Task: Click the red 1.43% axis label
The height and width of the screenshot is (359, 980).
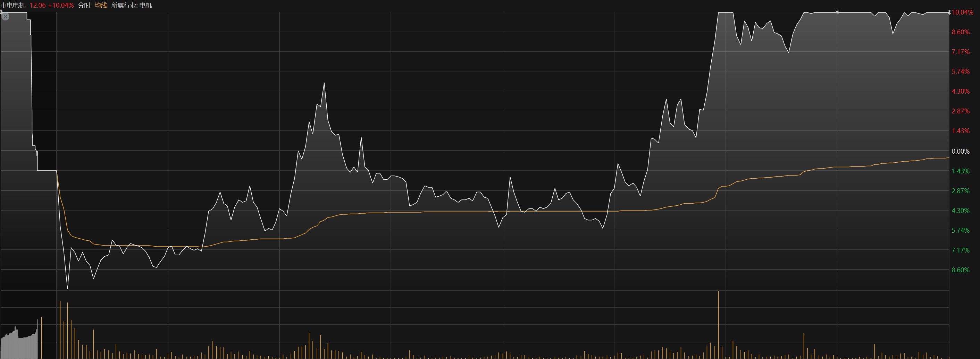Action: pyautogui.click(x=960, y=131)
